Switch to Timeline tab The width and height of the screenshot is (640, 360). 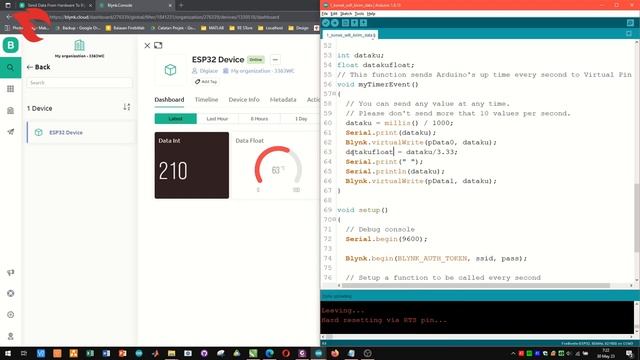click(x=206, y=100)
